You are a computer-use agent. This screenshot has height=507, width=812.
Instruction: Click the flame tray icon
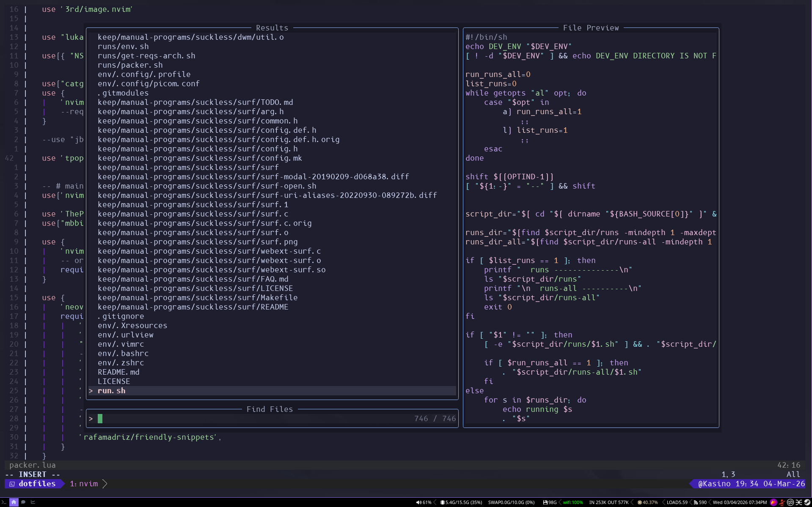click(773, 502)
